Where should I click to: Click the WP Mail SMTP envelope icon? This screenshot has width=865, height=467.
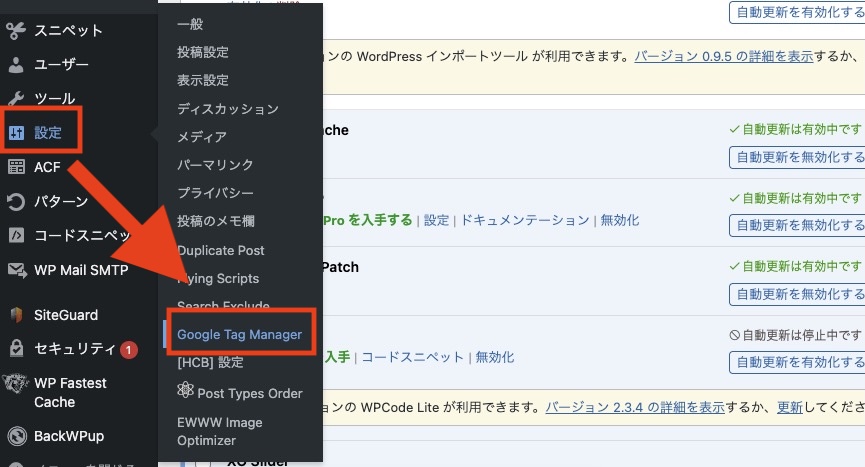click(16, 270)
